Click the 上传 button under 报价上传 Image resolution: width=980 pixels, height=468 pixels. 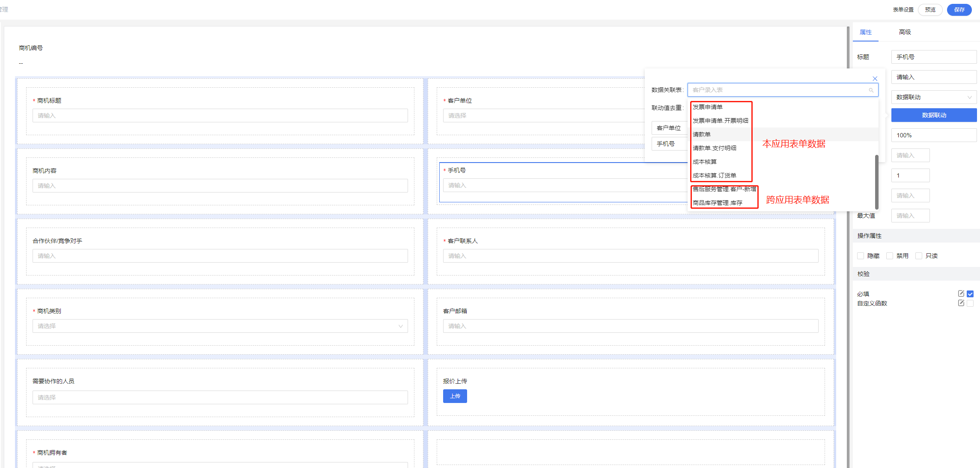(455, 396)
